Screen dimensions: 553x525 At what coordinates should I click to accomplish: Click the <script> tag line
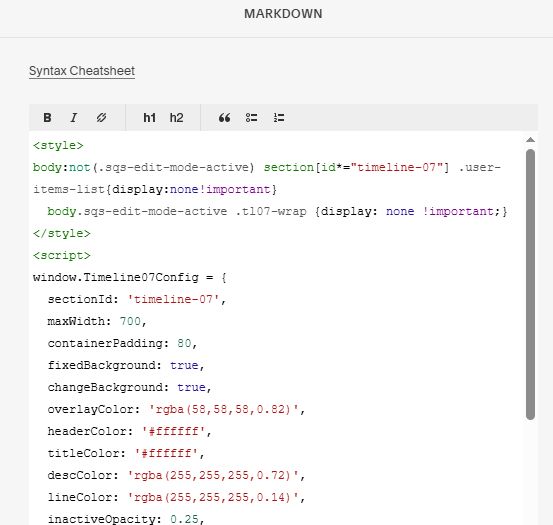[62, 255]
